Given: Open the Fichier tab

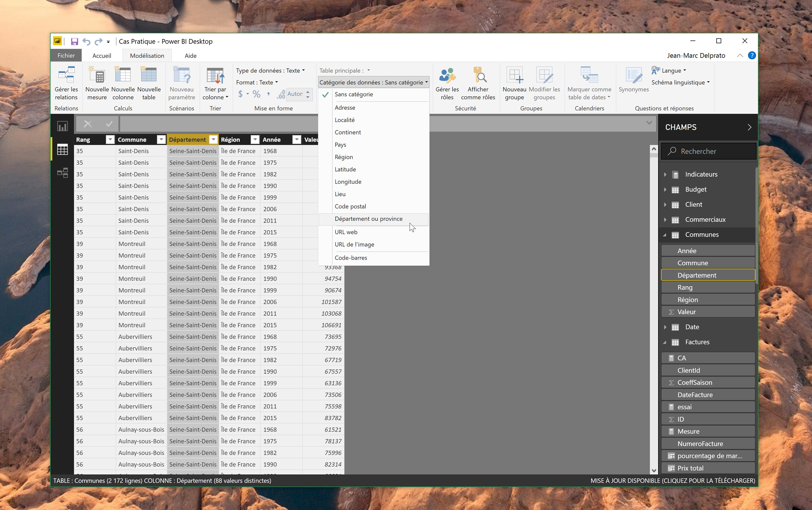Looking at the screenshot, I should (66, 56).
